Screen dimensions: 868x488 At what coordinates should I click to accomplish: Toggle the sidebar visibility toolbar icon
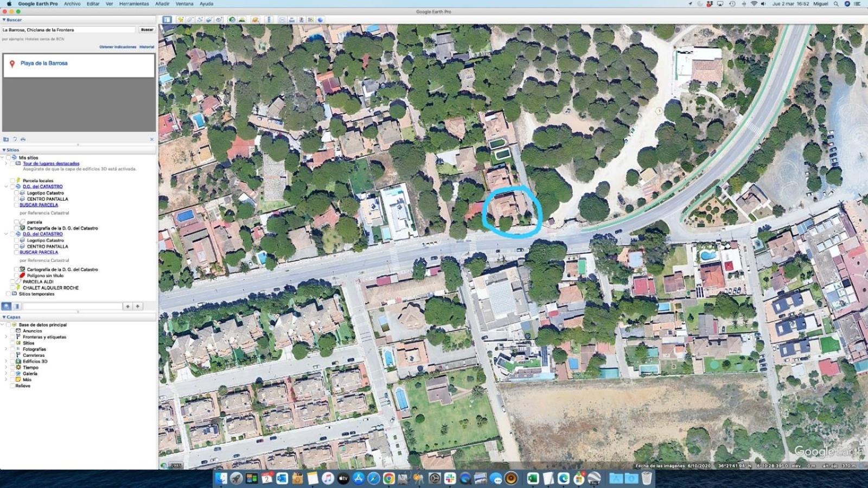pyautogui.click(x=167, y=20)
